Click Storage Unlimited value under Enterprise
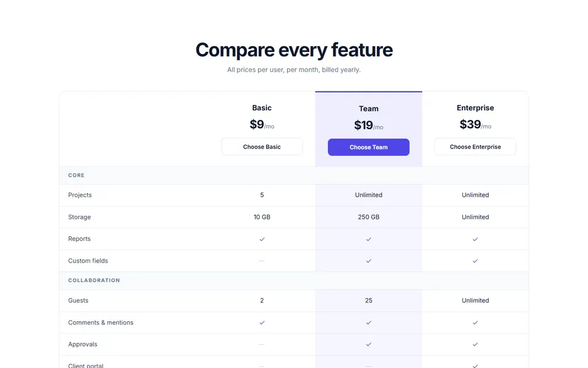Screen dimensions: 588x368 click(x=475, y=217)
